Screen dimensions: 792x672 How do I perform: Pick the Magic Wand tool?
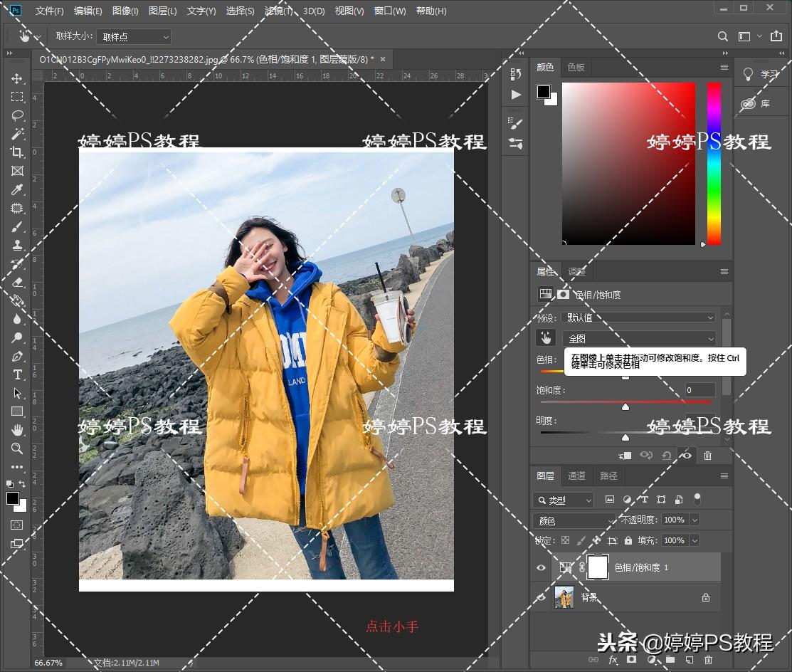17,134
